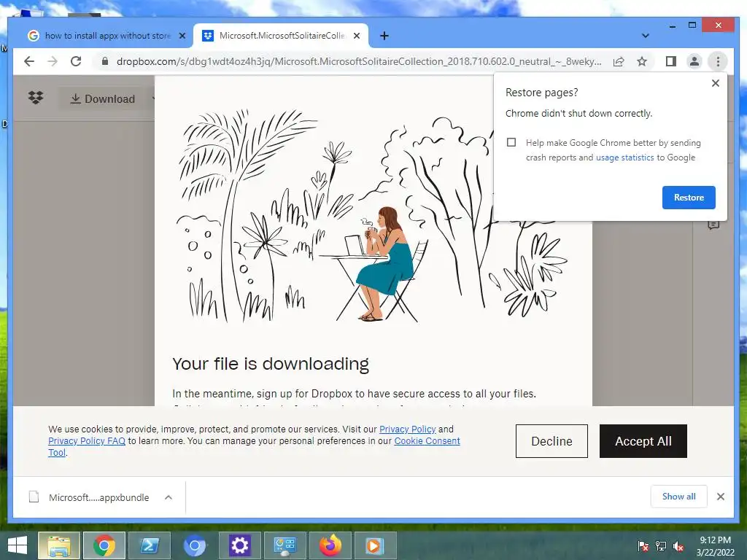Click the Dropbox Download button
747x560 pixels.
[x=102, y=99]
